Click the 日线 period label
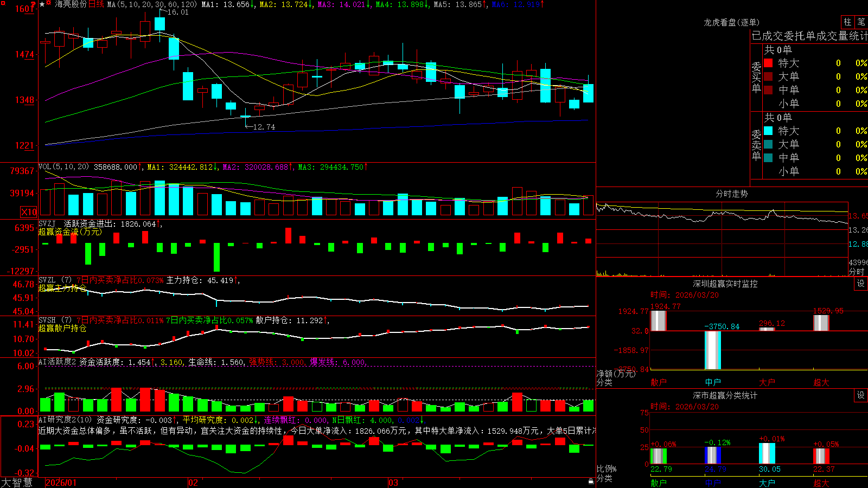The height and width of the screenshot is (488, 868). click(96, 4)
